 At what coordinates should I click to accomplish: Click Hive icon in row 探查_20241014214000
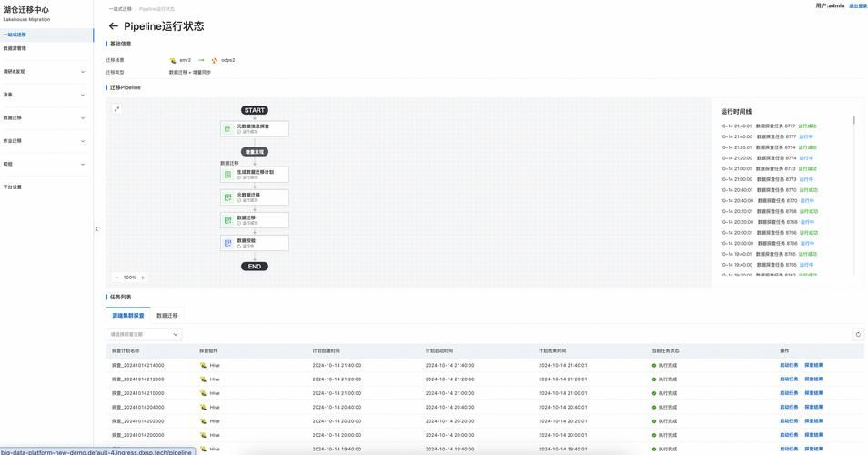click(203, 365)
